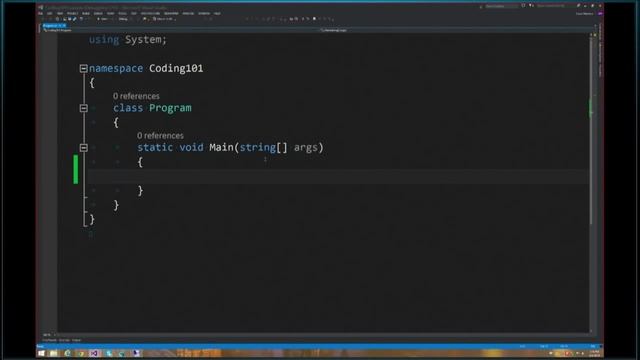Open the Windows Start button
The height and width of the screenshot is (360, 640).
41,353
